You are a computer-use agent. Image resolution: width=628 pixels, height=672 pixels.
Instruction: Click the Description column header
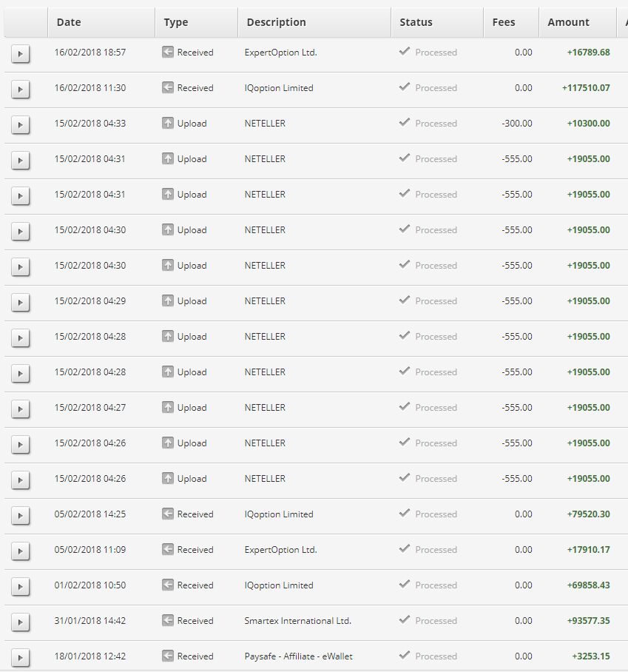(x=276, y=22)
